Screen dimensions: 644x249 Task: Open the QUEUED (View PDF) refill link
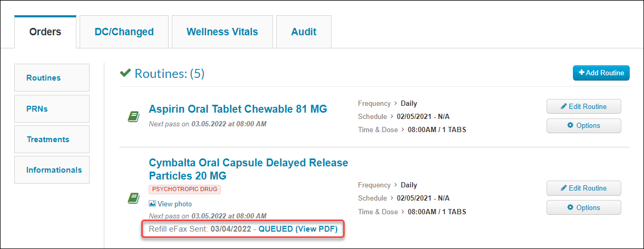[x=298, y=229]
